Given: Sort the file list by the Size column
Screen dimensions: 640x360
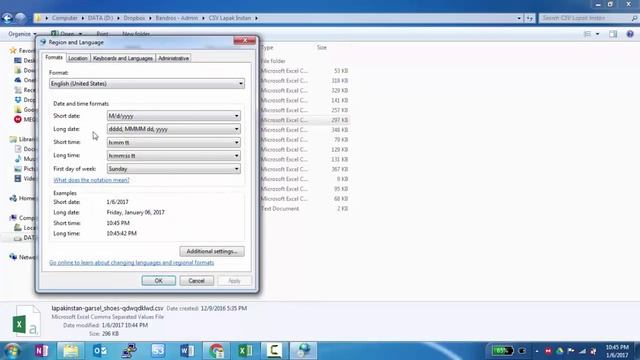Looking at the screenshot, I should 322,47.
